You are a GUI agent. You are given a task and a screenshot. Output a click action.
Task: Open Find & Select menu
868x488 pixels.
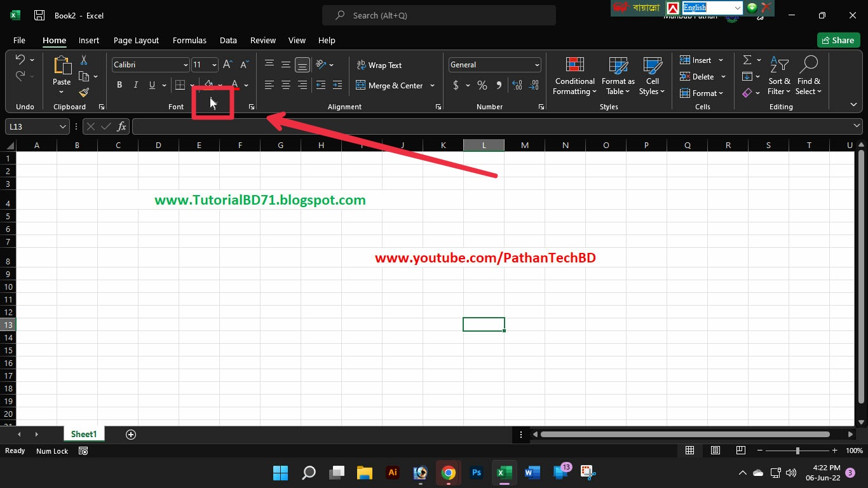tap(809, 76)
